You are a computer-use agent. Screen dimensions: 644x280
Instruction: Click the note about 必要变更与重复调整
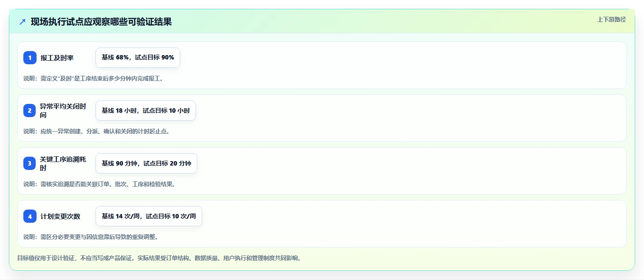click(91, 237)
